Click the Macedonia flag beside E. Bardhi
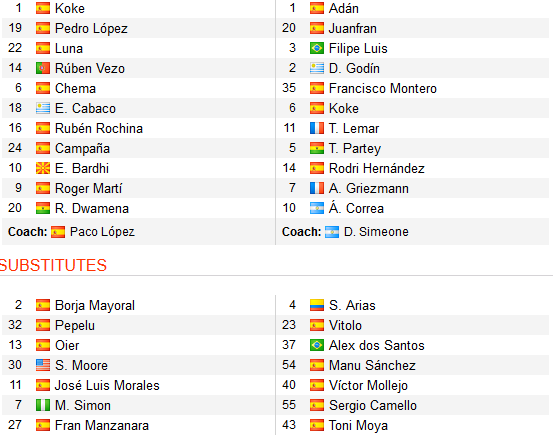The image size is (553, 439). (x=43, y=168)
